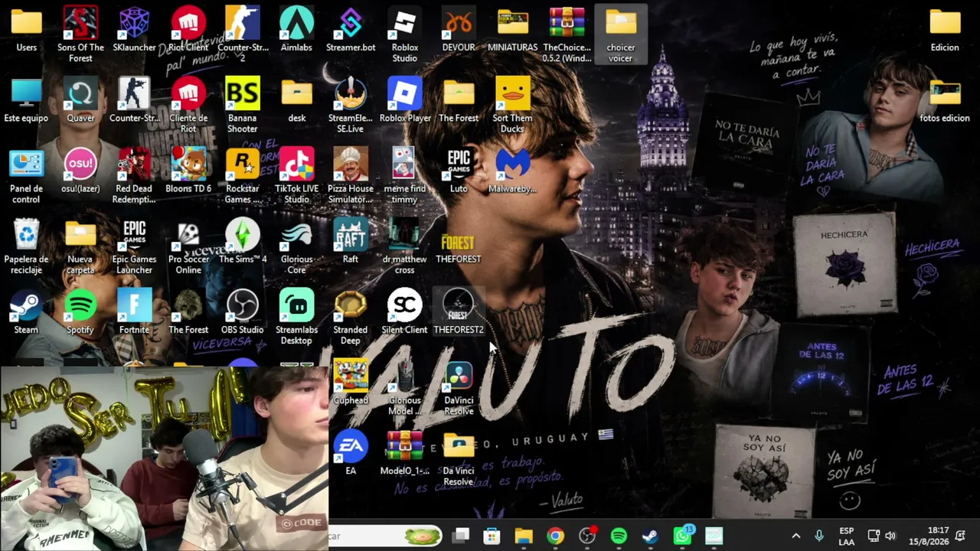Open the ESP LAA language switcher

[846, 536]
